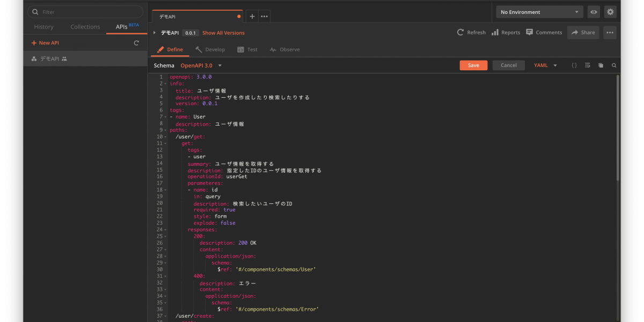
Task: Click the copy schema icon
Action: (601, 65)
